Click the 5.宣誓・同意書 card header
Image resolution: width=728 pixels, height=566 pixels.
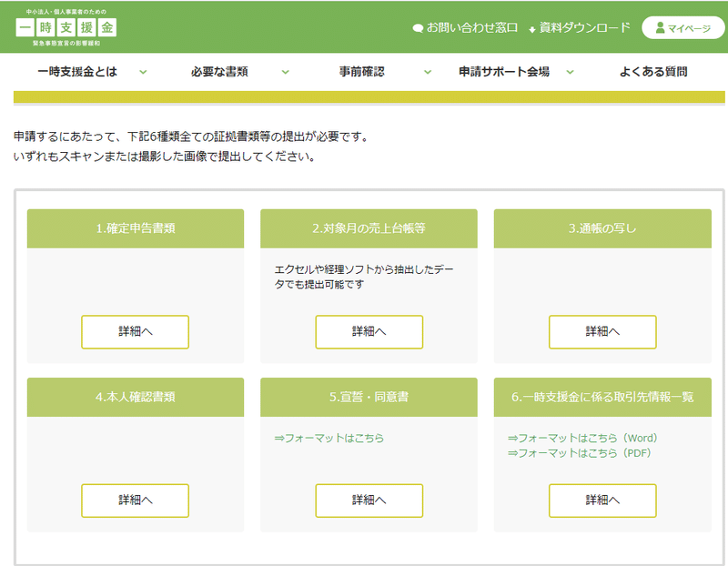[369, 397]
